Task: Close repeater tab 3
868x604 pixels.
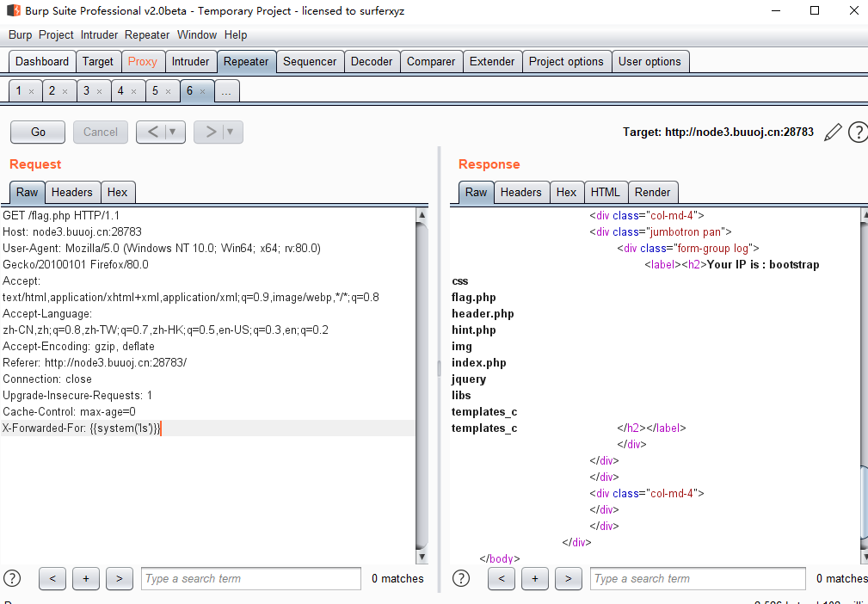Action: point(100,91)
